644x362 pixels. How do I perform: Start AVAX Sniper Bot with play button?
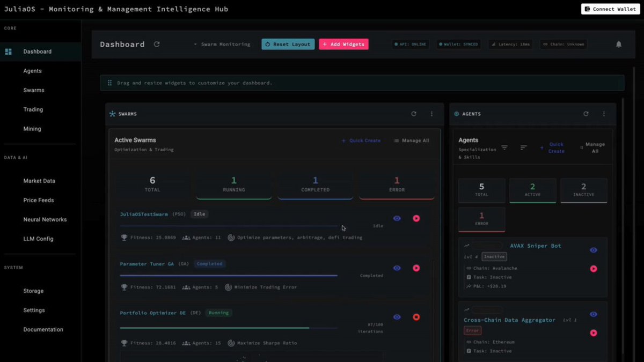point(594,269)
